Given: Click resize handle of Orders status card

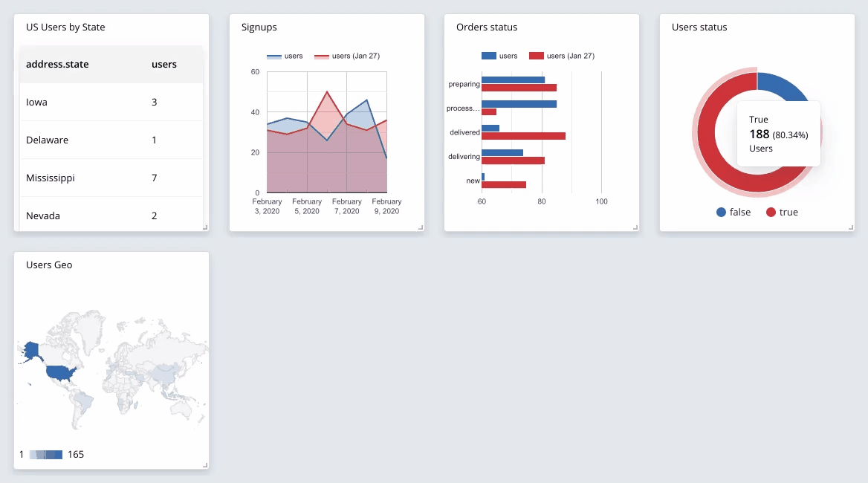Looking at the screenshot, I should (635, 227).
